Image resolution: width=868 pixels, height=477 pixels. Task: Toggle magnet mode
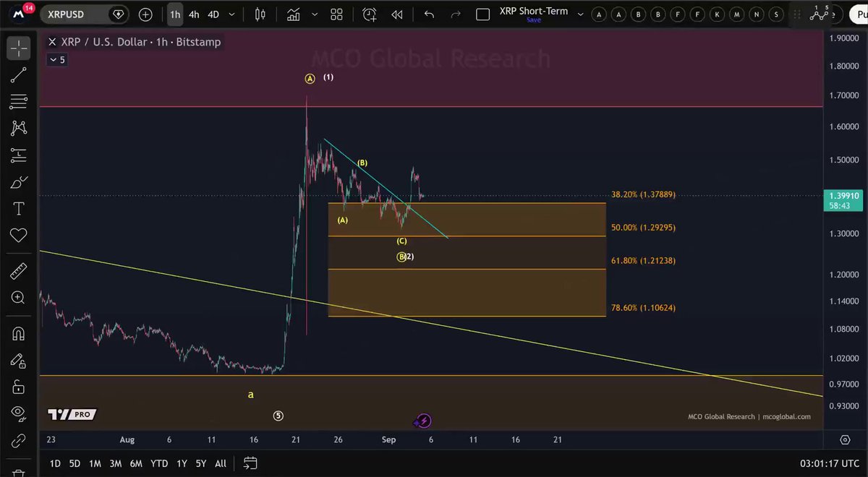pos(19,334)
